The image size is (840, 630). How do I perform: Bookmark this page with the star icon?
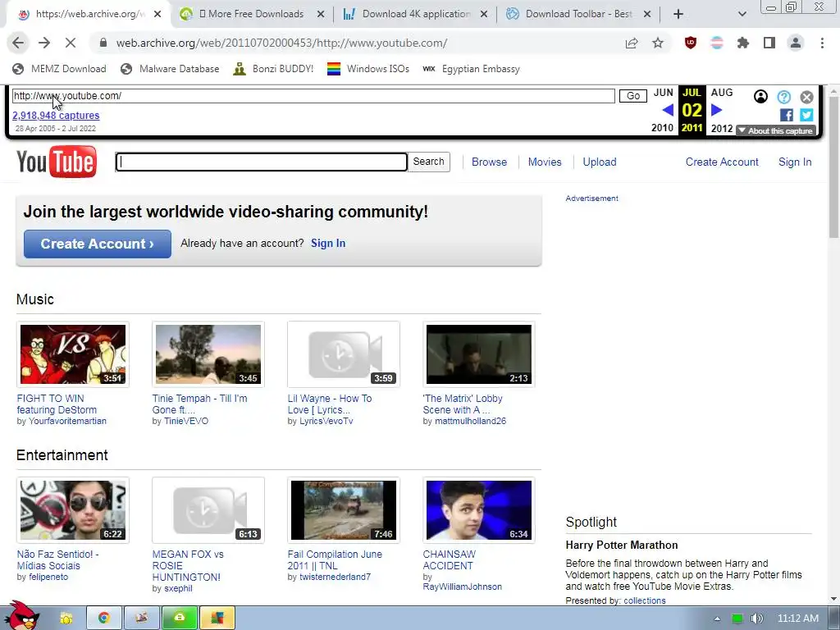pos(658,43)
